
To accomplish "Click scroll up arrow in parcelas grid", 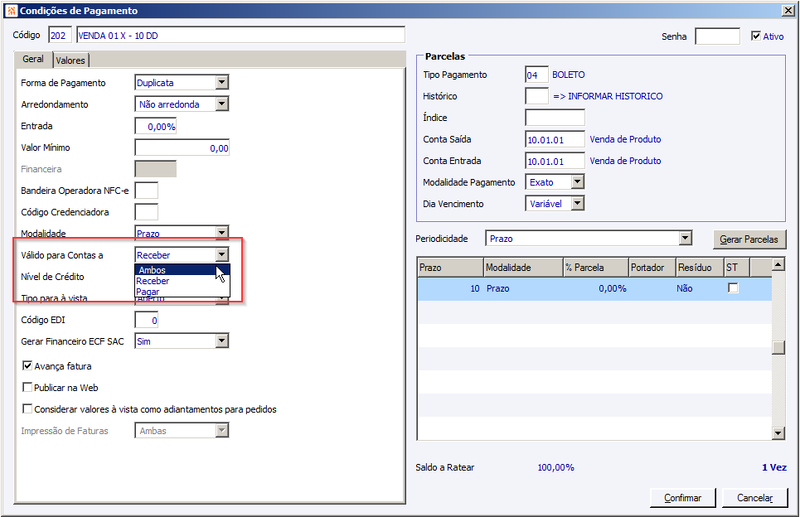I will 778,264.
